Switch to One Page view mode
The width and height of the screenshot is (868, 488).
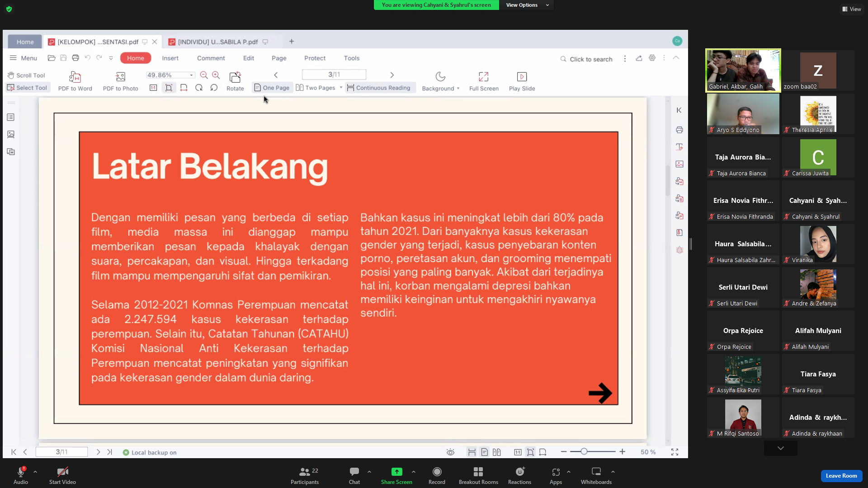tap(272, 88)
